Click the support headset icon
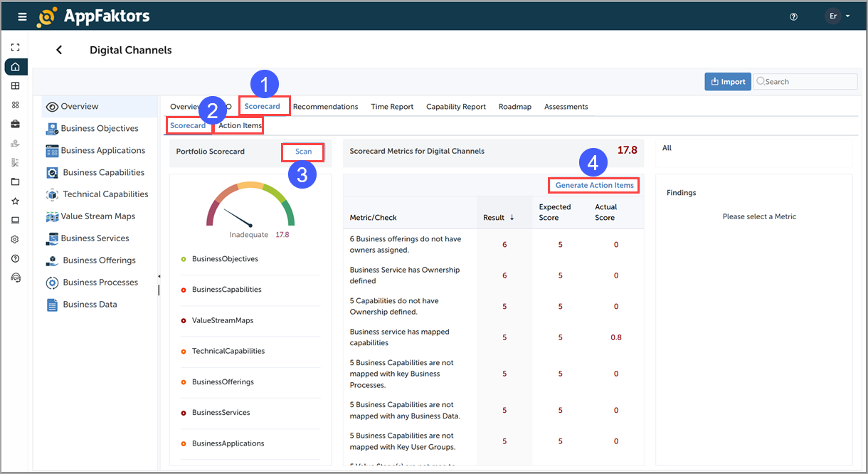 pyautogui.click(x=16, y=278)
